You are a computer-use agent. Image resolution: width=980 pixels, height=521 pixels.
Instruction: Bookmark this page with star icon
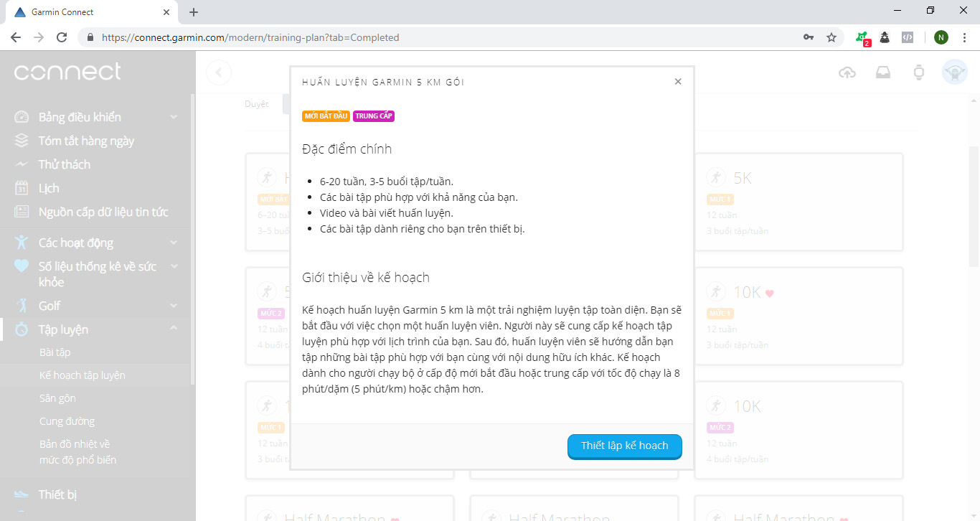pos(831,37)
